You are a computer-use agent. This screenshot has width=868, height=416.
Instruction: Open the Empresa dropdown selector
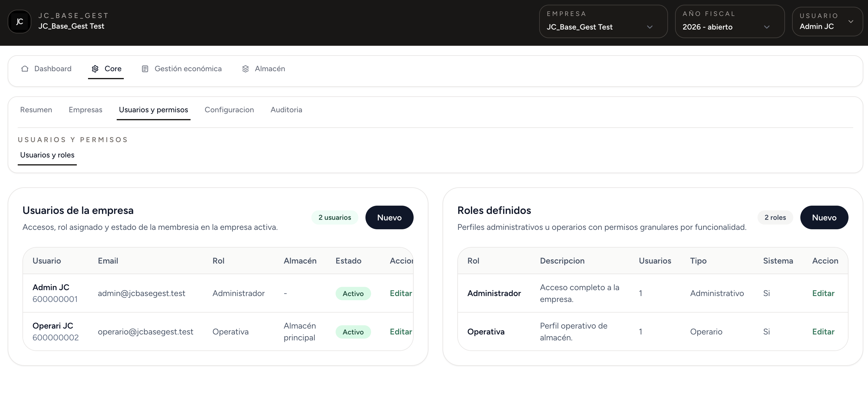(603, 21)
